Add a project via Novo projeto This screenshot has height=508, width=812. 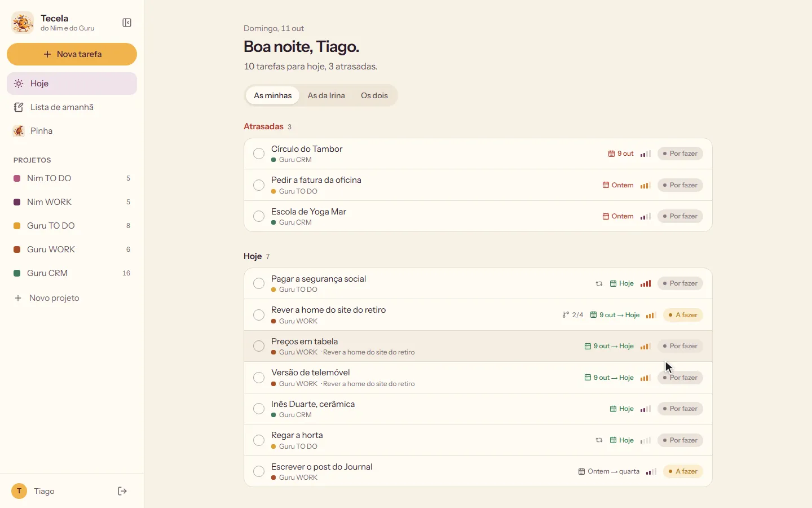tap(72, 298)
